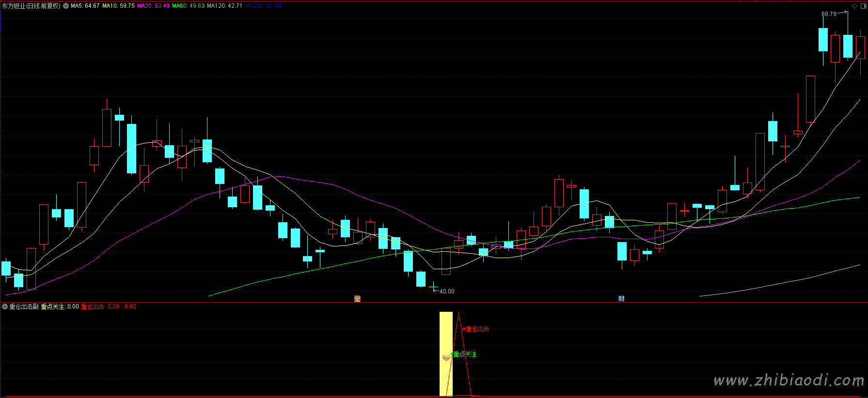Click the green star beside 重点关注

point(452,354)
